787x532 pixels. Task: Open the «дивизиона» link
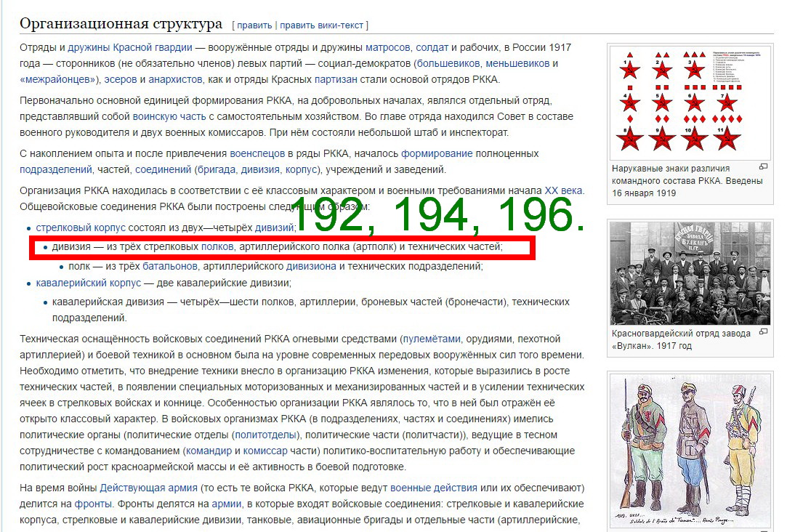tap(311, 266)
